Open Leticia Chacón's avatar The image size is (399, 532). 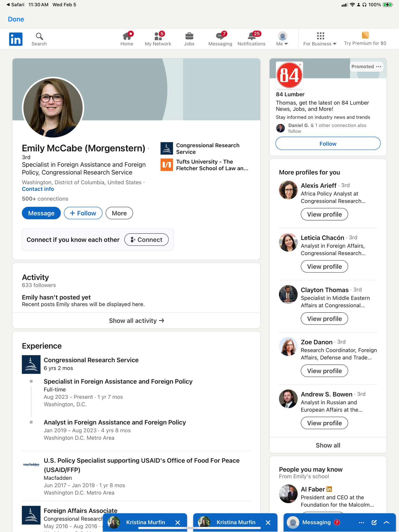[288, 242]
